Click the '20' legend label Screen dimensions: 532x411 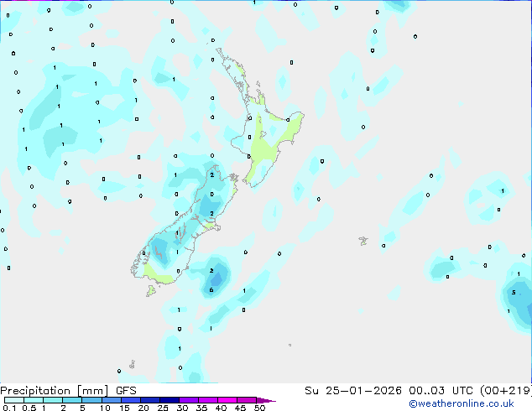143,408
